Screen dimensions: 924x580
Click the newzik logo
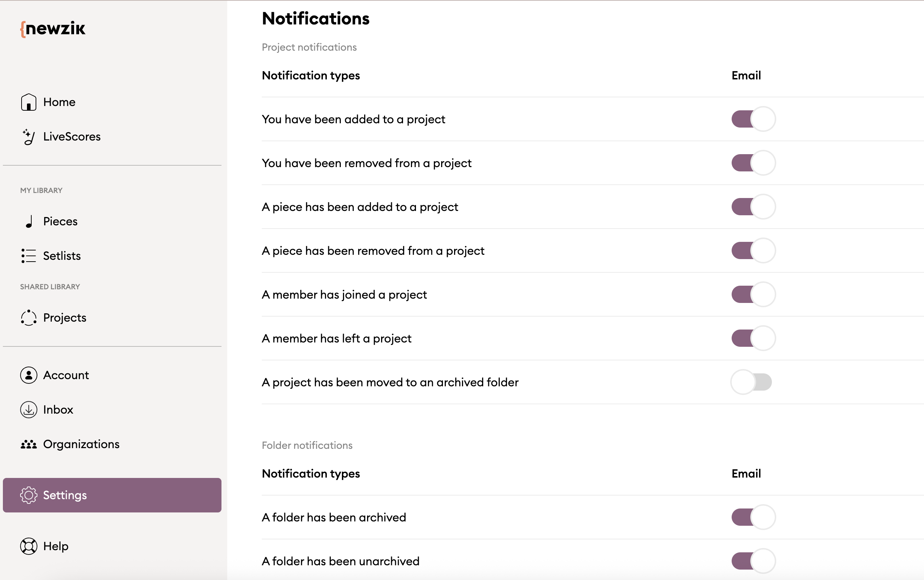(53, 29)
